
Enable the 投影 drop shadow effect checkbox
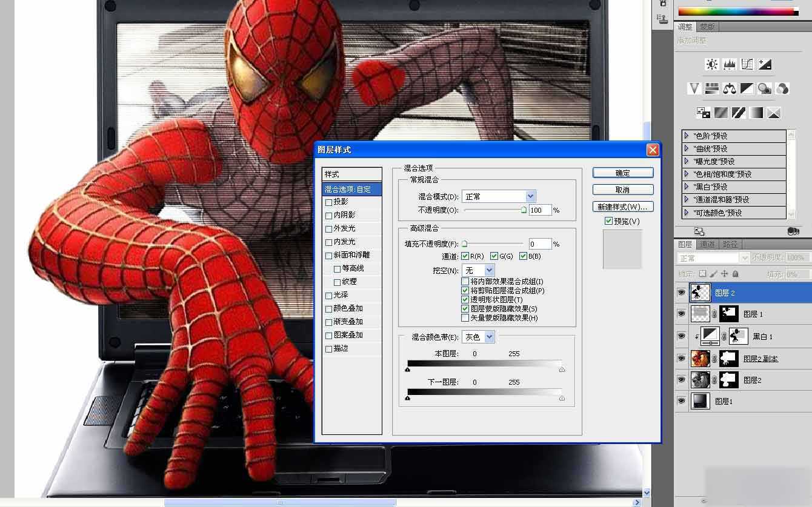tap(328, 203)
